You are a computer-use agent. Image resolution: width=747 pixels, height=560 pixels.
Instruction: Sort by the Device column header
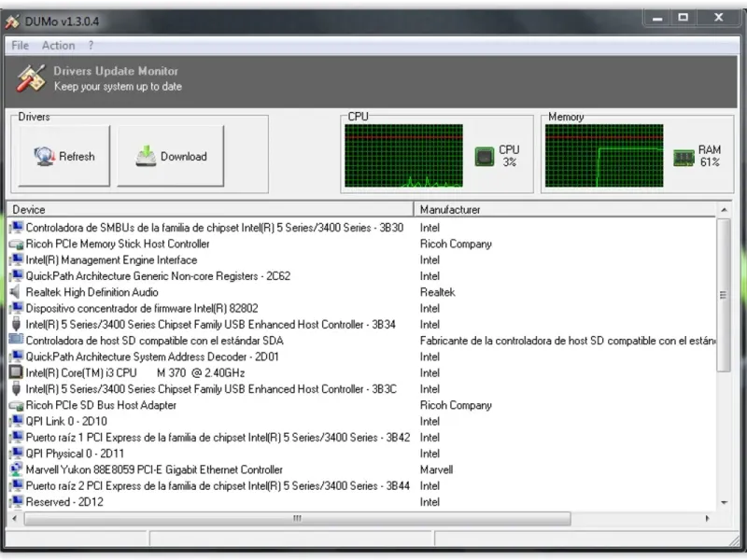tap(210, 209)
